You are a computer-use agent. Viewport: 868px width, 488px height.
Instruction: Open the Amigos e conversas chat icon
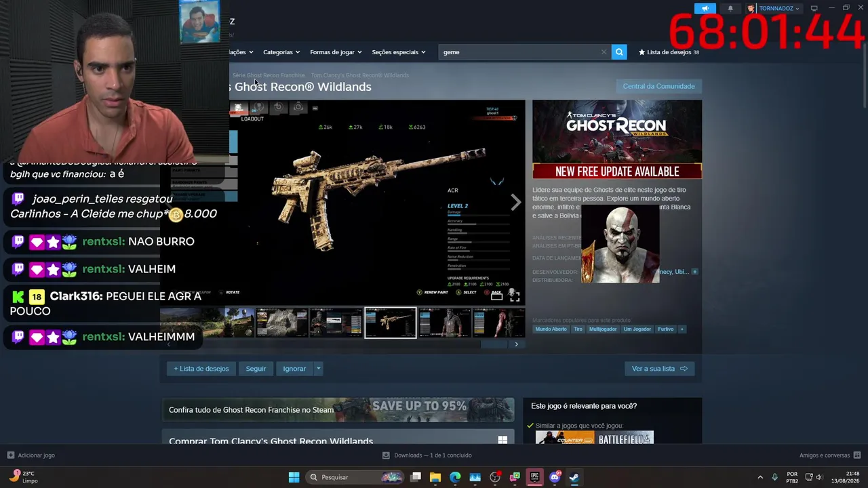pos(857,455)
